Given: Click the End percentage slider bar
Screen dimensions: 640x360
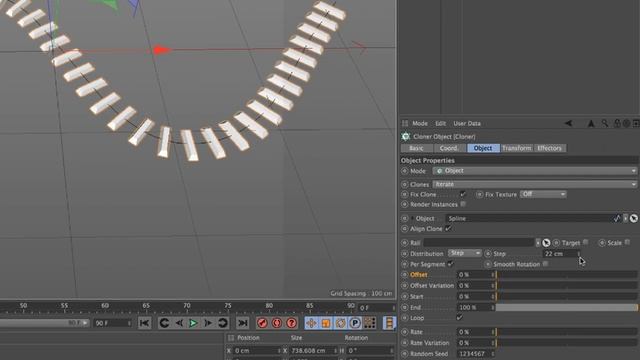Looking at the screenshot, I should coord(567,307).
